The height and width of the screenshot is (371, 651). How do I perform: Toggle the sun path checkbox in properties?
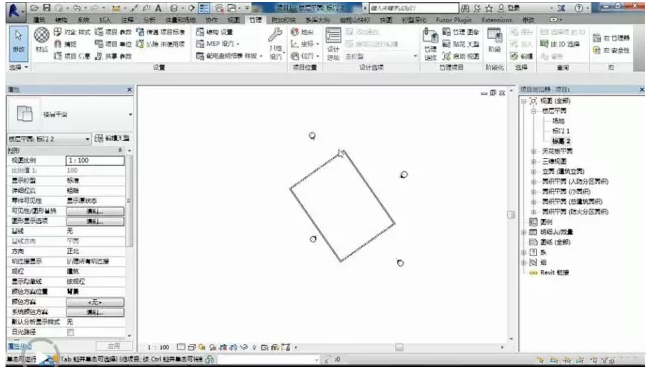point(71,332)
